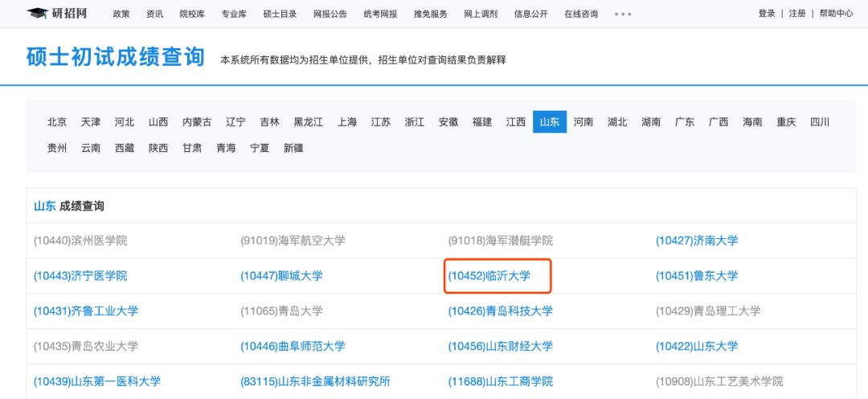Expand the three-dots more menu
The image size is (868, 399).
pyautogui.click(x=623, y=14)
